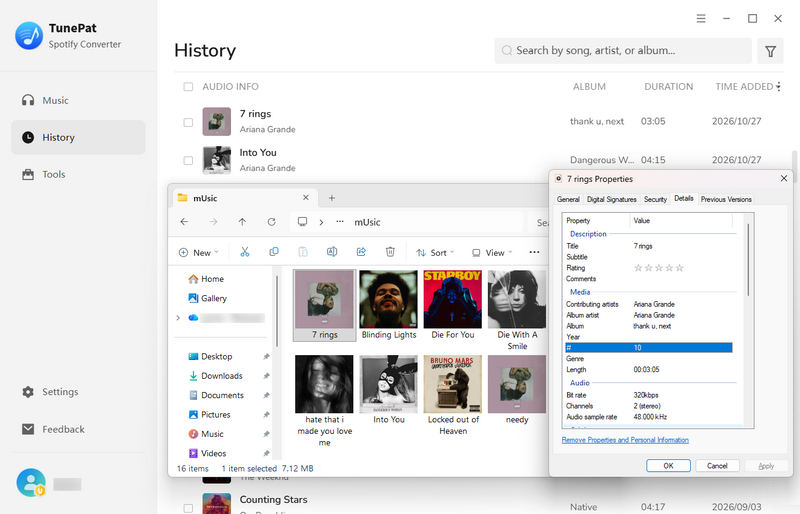Image resolution: width=800 pixels, height=514 pixels.
Task: Select the Details tab in Properties
Action: (684, 199)
